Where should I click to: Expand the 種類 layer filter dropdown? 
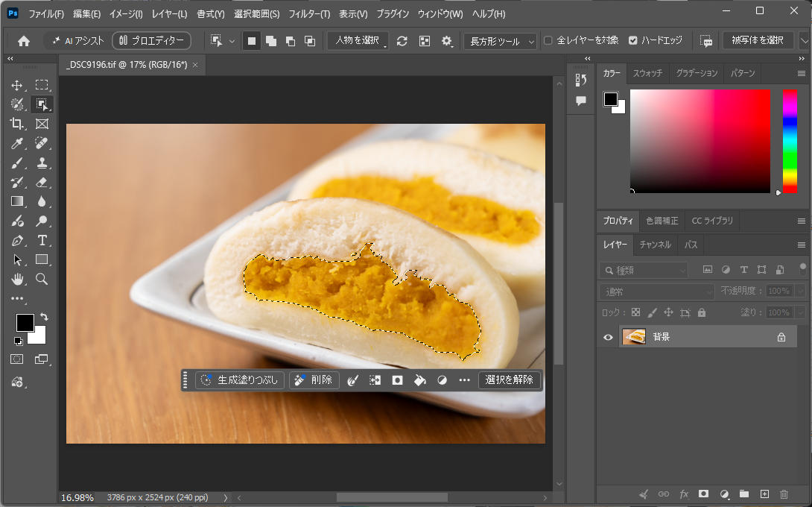point(644,270)
